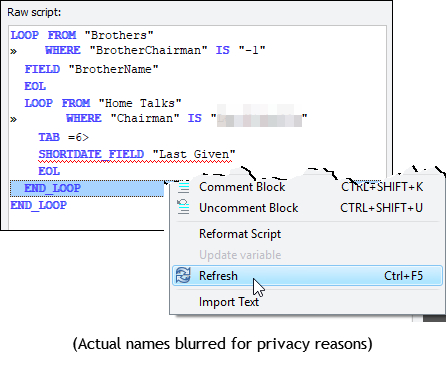Click the "Home Talks" string

(140, 103)
